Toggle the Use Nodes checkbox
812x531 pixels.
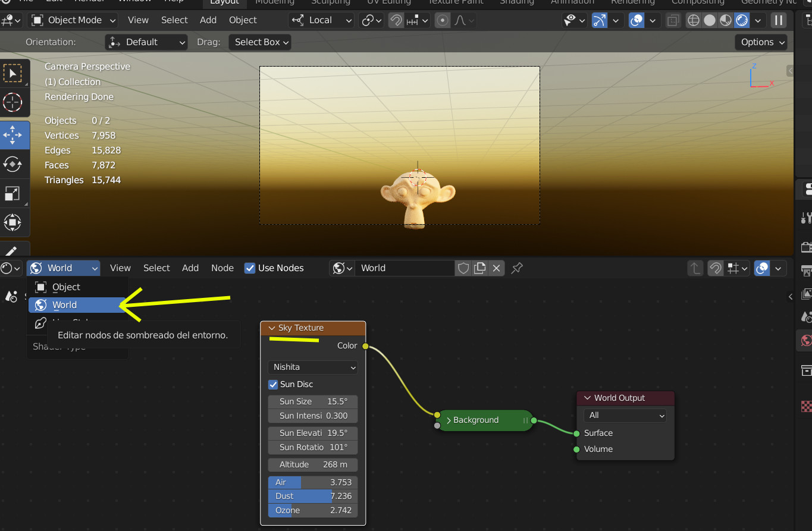250,268
